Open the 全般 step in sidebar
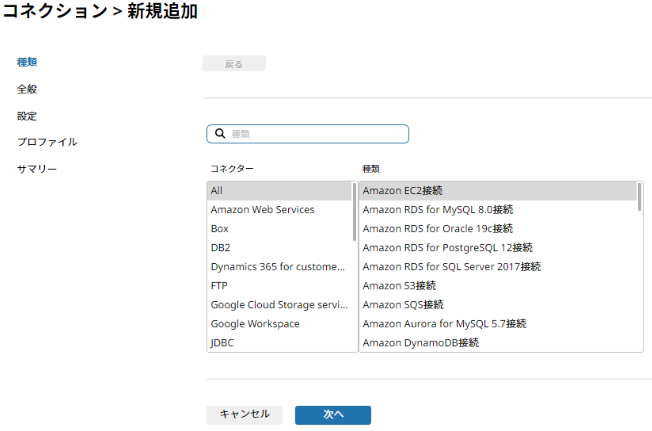The image size is (652, 431). 27,89
